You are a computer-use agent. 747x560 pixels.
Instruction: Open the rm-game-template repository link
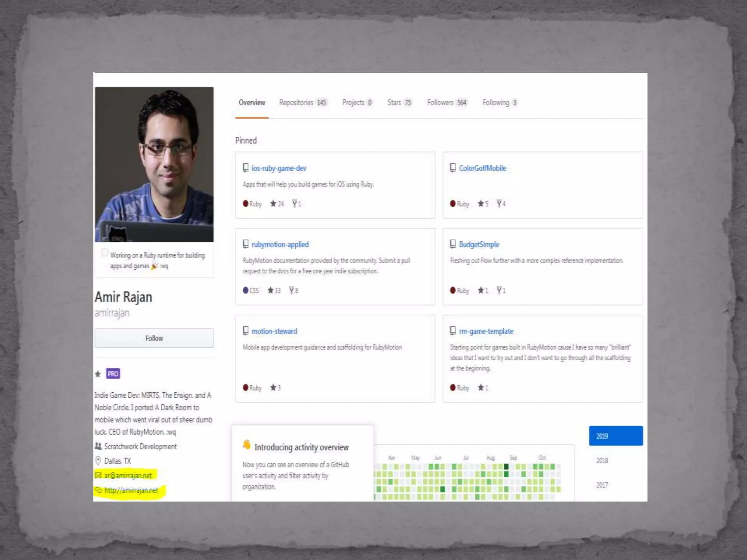(x=486, y=331)
